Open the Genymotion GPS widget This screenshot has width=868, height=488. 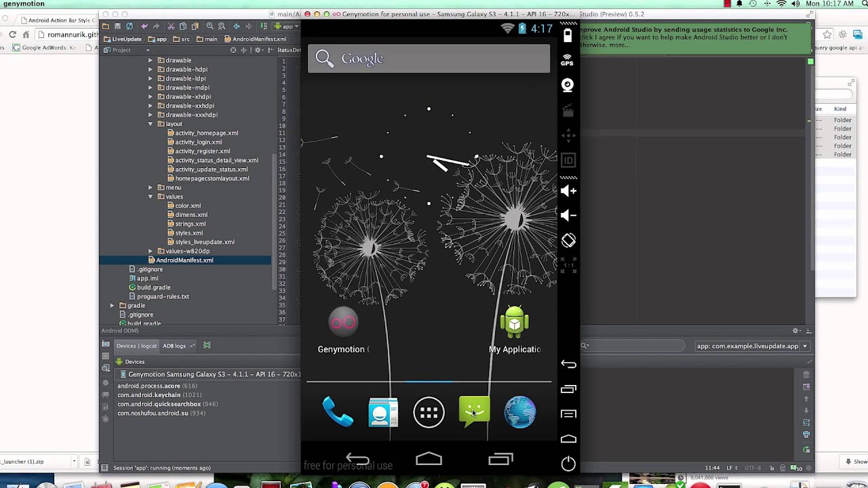[568, 60]
